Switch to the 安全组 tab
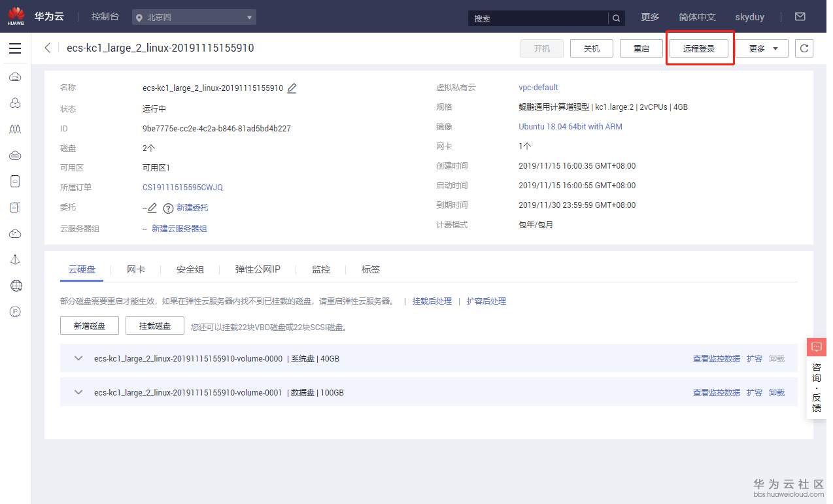The width and height of the screenshot is (833, 504). 190,269
